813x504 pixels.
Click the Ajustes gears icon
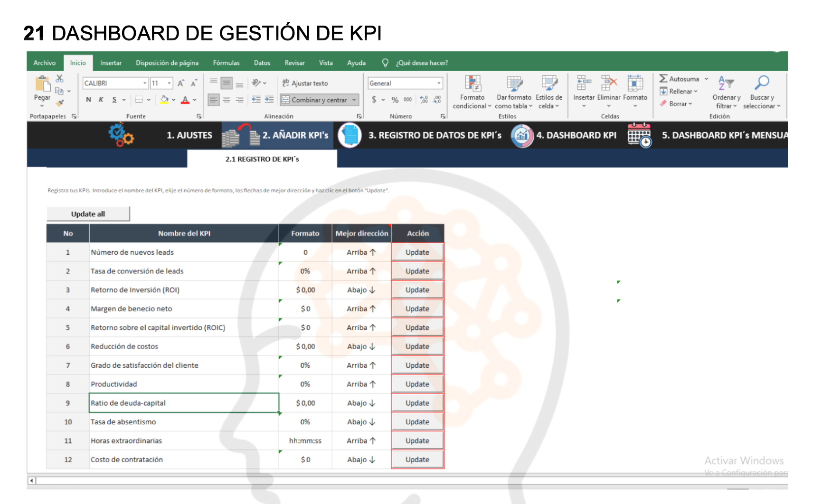tap(121, 135)
